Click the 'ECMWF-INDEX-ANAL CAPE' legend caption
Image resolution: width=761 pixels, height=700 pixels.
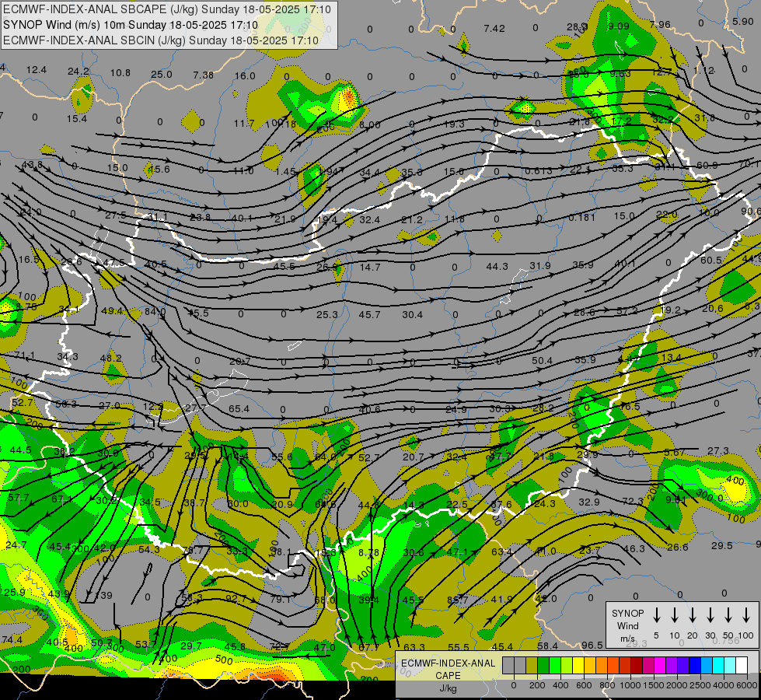coord(448,669)
